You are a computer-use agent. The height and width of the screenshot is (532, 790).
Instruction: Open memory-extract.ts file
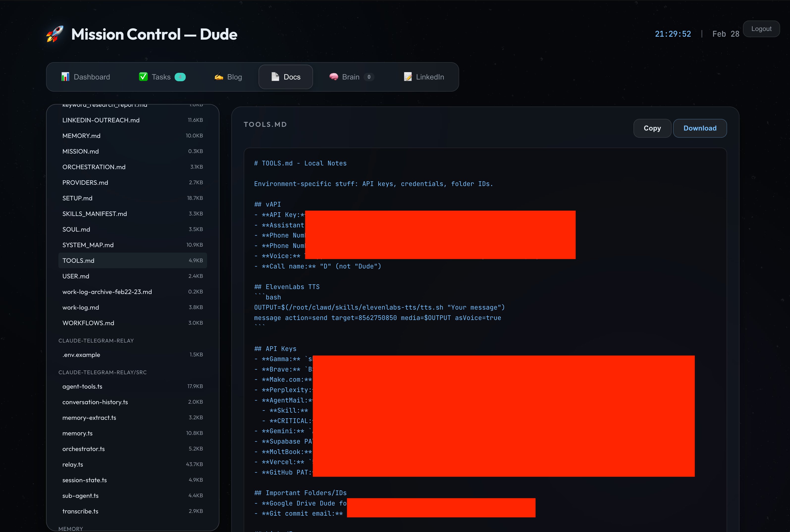pos(133,418)
